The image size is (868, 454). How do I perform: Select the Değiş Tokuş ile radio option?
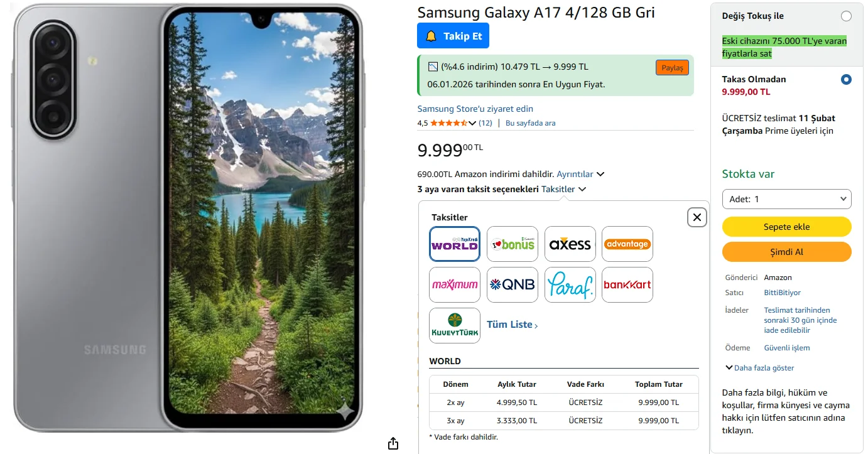point(846,16)
